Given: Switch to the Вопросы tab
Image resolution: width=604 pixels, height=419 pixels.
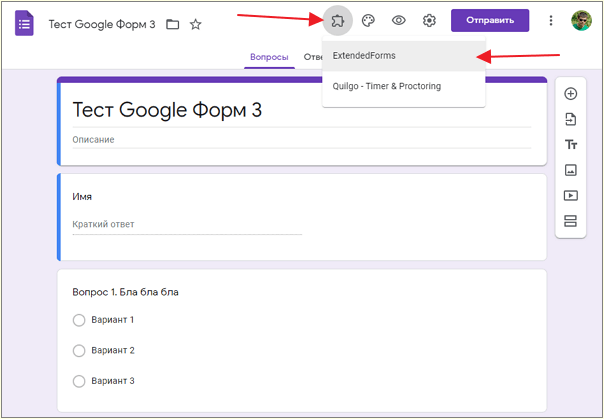Looking at the screenshot, I should (269, 57).
